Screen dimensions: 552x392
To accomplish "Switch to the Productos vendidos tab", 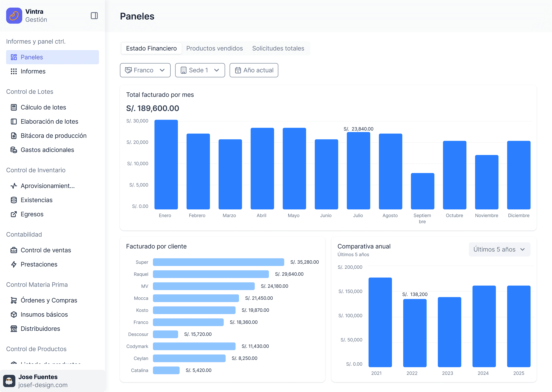I will pos(215,48).
